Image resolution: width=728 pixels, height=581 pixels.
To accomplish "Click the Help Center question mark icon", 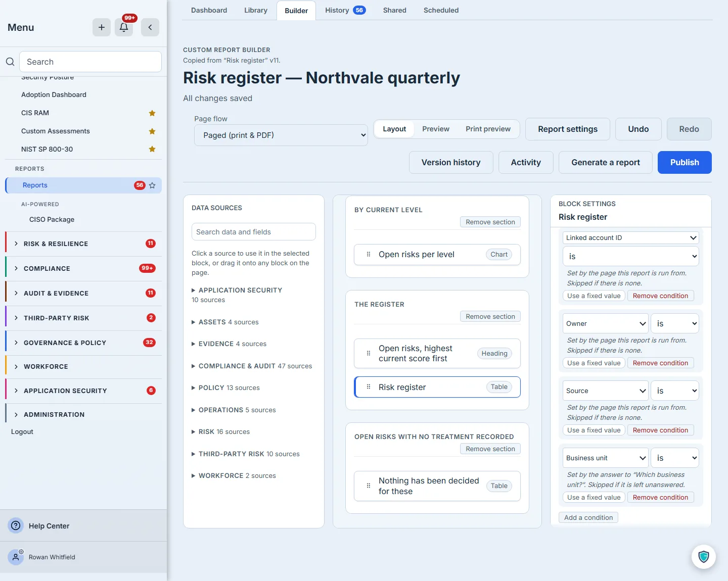I will [16, 525].
